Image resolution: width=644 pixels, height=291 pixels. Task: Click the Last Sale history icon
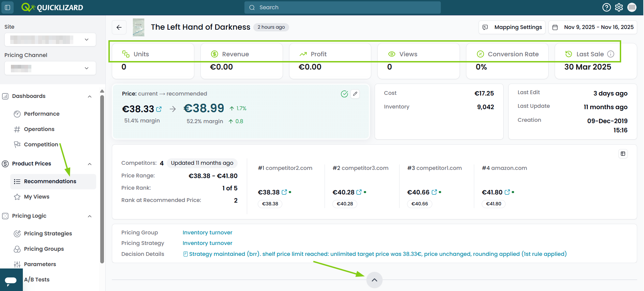pos(569,54)
